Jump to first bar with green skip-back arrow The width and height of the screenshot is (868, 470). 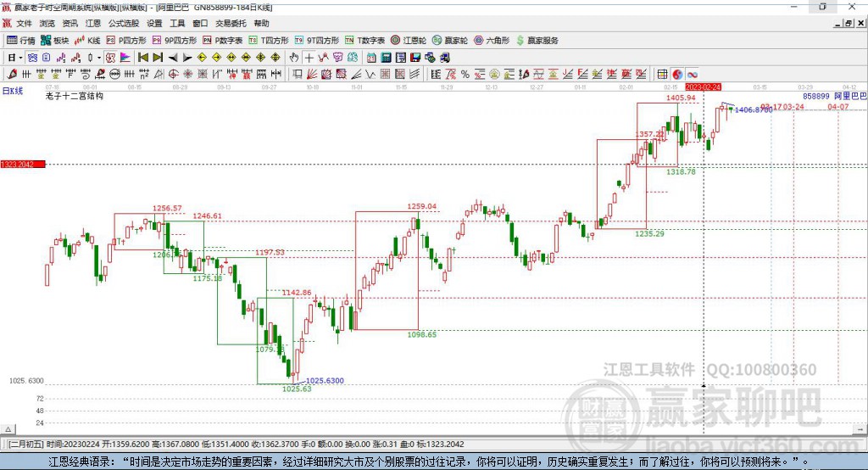pos(143,58)
